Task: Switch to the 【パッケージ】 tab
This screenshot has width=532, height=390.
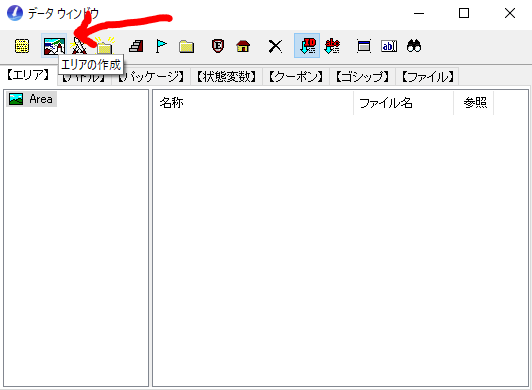Action: (151, 76)
